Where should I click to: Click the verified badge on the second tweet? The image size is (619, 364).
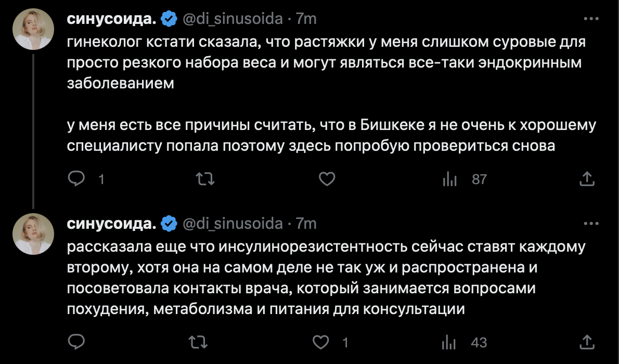point(169,224)
